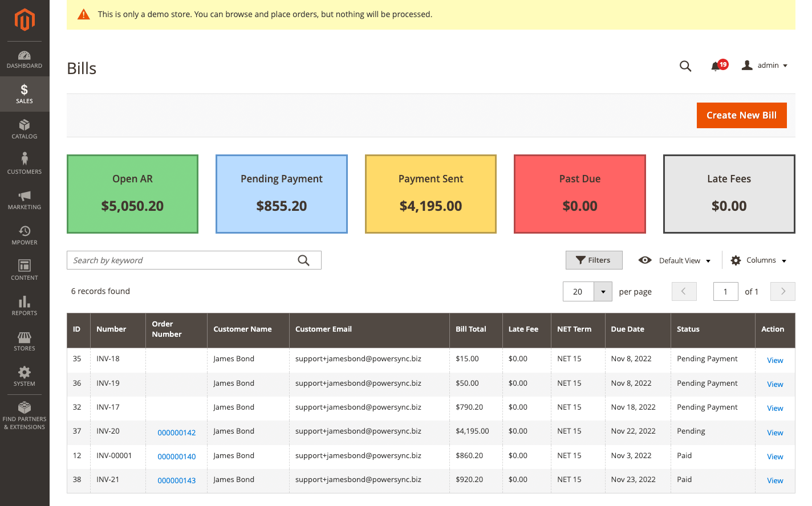
Task: Open the Content menu in sidebar
Action: point(25,271)
